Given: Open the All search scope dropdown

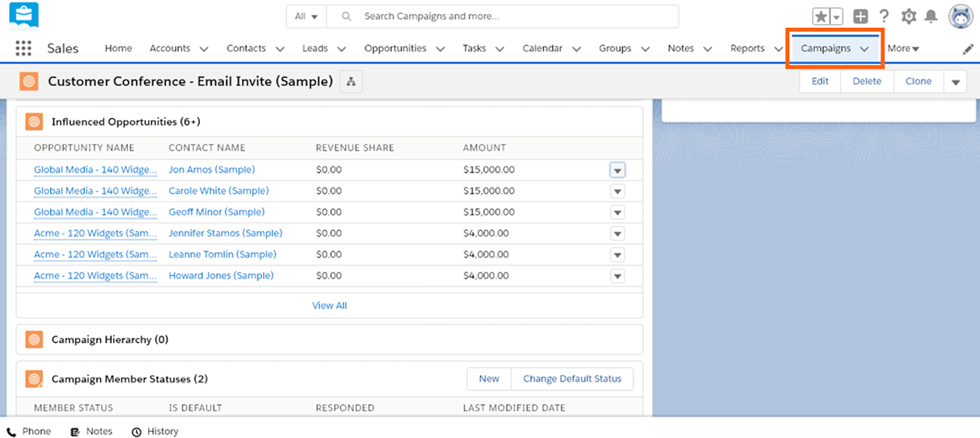Looking at the screenshot, I should [x=307, y=16].
